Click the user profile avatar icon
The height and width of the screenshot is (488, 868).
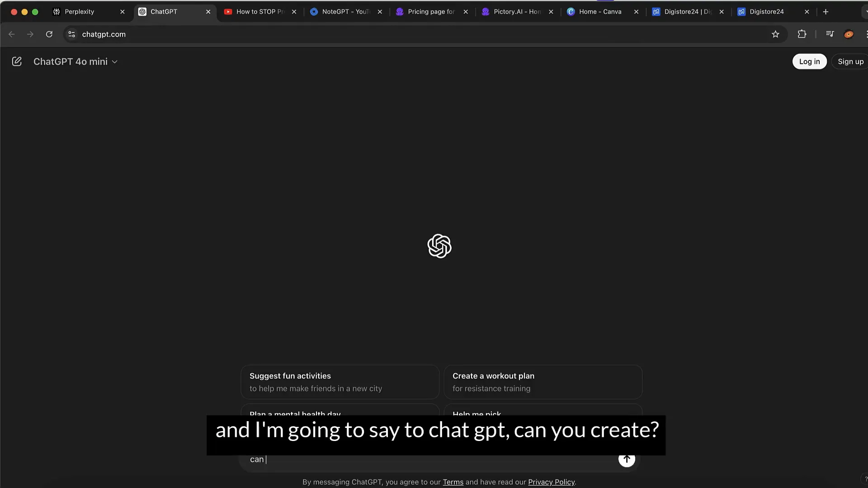click(x=849, y=34)
